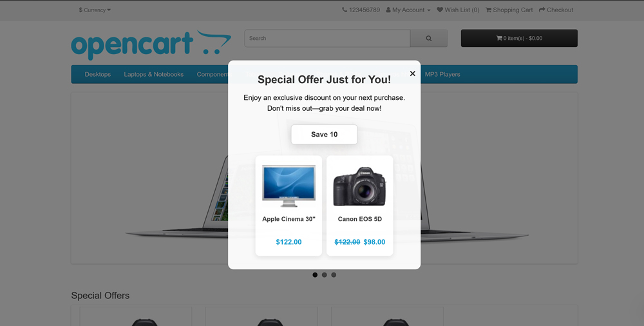Focus the Search input field
This screenshot has height=326, width=644.
point(327,38)
